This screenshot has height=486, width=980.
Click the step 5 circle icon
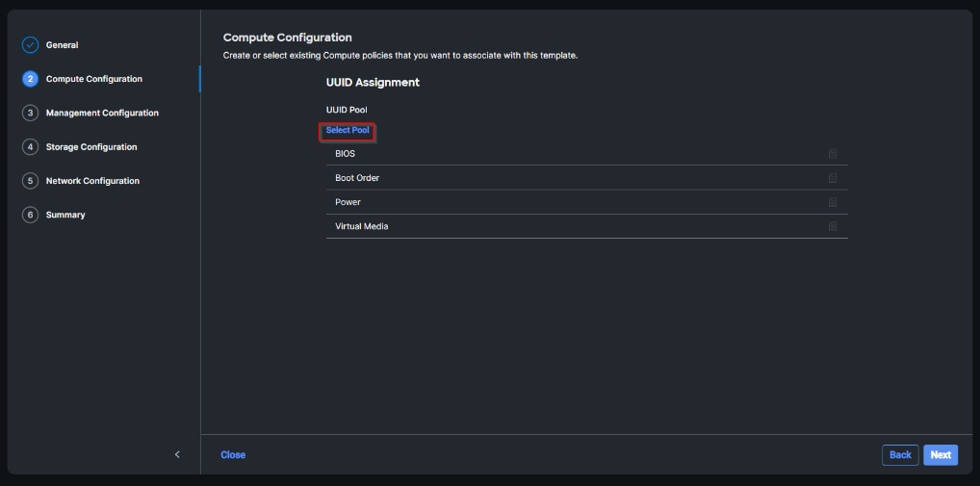point(30,181)
